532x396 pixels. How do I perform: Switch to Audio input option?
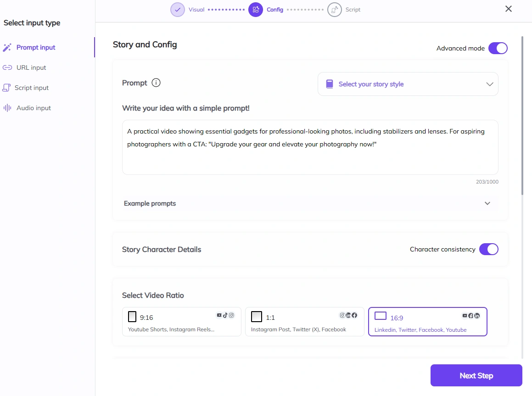click(34, 108)
